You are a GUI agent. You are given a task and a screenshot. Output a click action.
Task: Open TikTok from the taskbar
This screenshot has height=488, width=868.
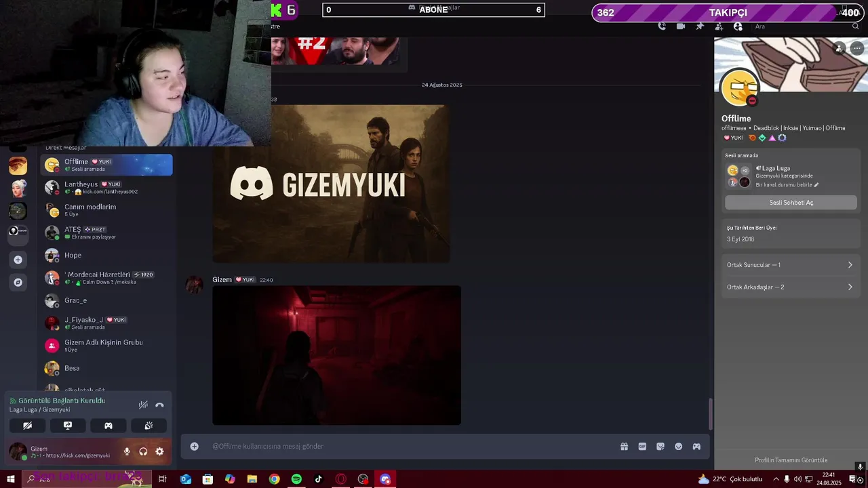coord(319,479)
